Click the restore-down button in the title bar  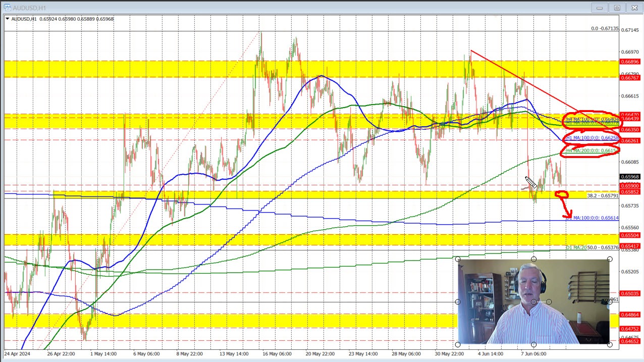point(617,8)
